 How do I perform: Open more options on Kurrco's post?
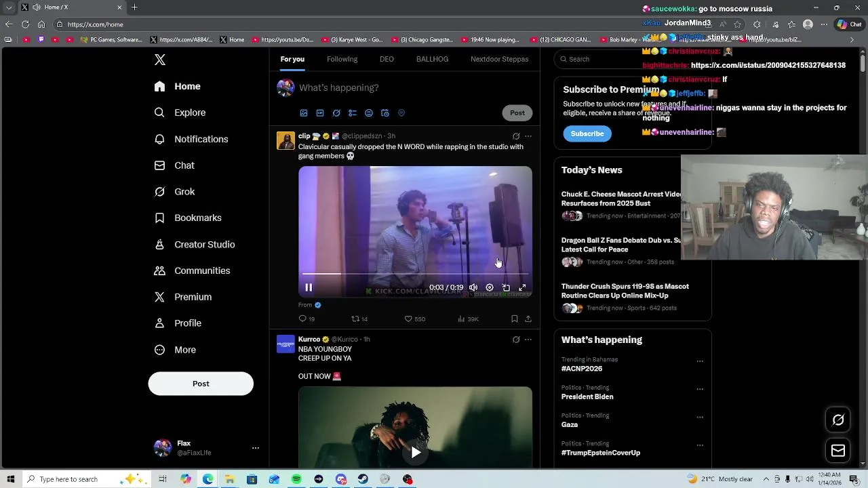(x=528, y=340)
